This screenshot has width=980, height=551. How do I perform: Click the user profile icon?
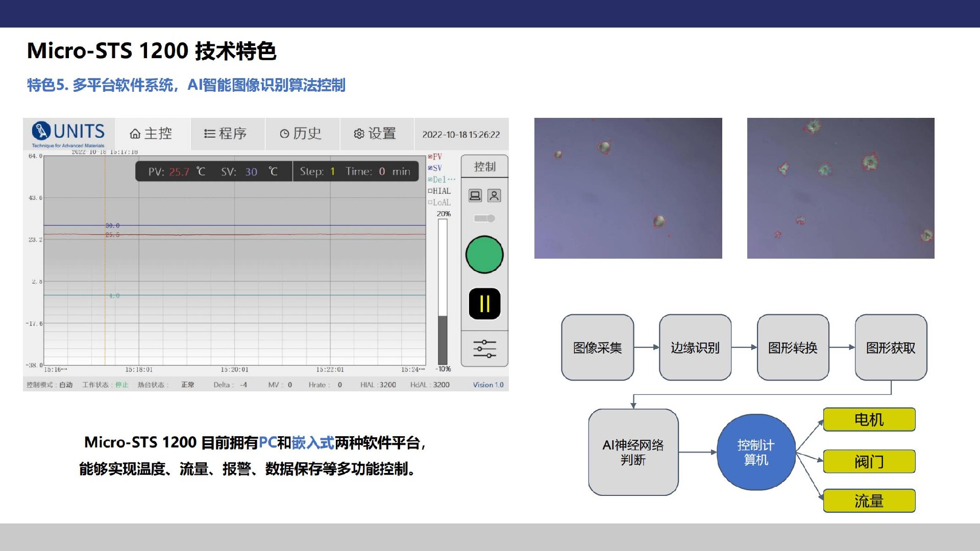click(x=494, y=196)
